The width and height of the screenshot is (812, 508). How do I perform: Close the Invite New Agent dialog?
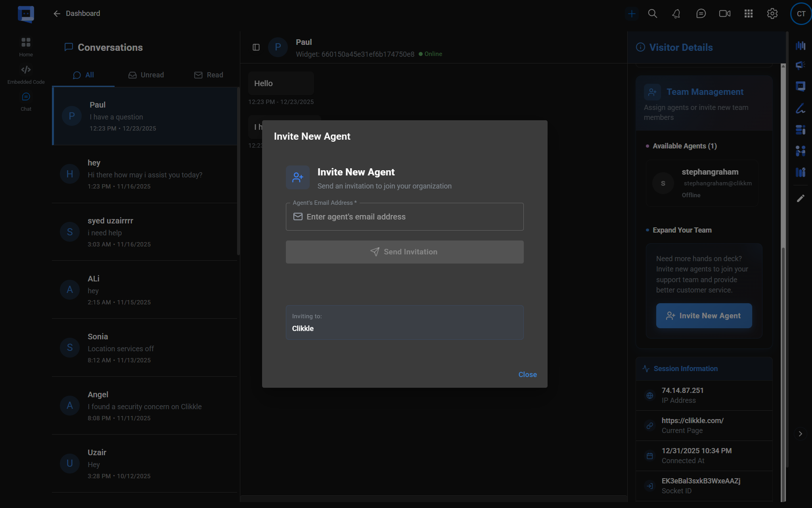pos(527,375)
